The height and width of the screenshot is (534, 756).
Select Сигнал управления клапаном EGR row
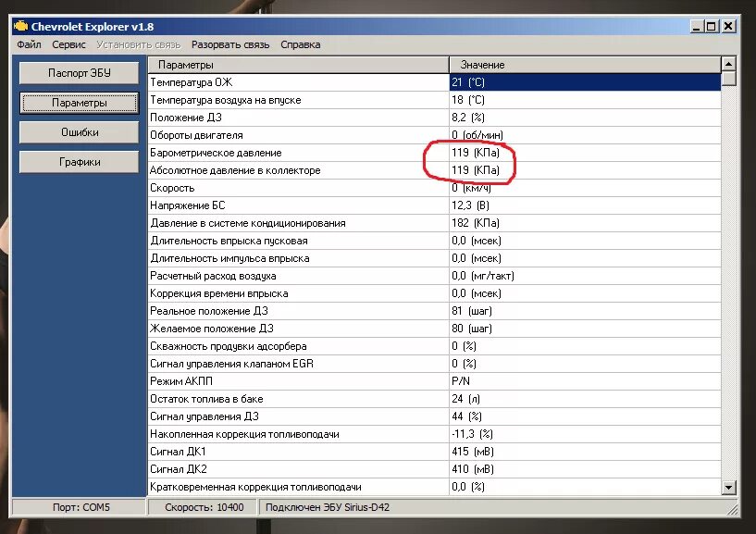(434, 364)
